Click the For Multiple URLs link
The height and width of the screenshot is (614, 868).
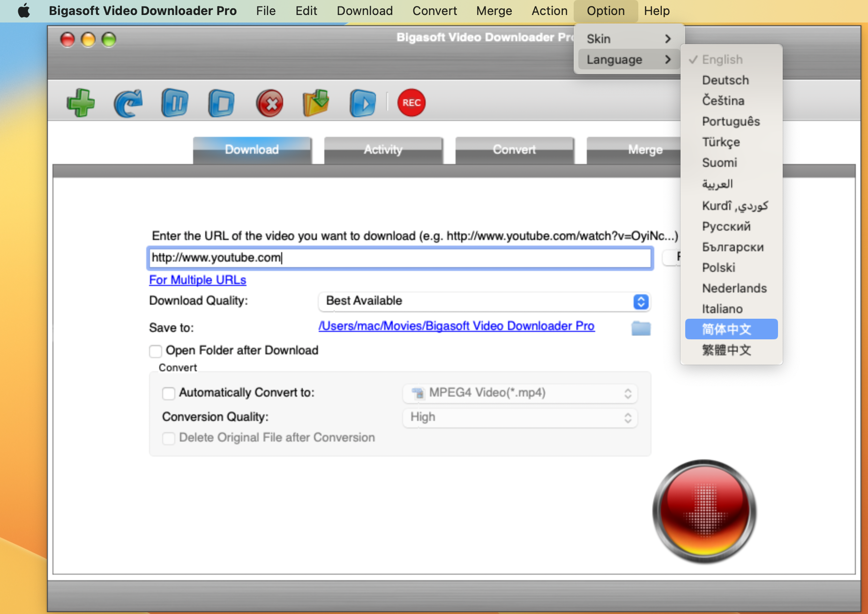(197, 280)
